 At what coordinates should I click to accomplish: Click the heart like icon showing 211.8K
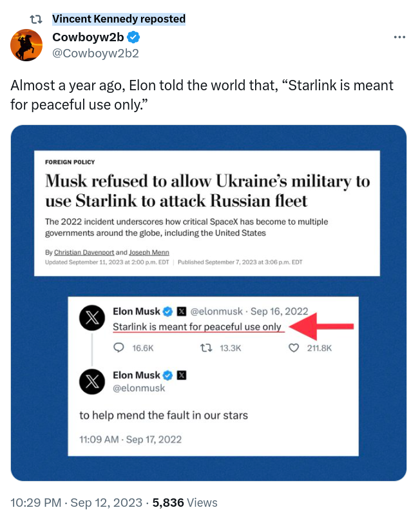(x=294, y=348)
